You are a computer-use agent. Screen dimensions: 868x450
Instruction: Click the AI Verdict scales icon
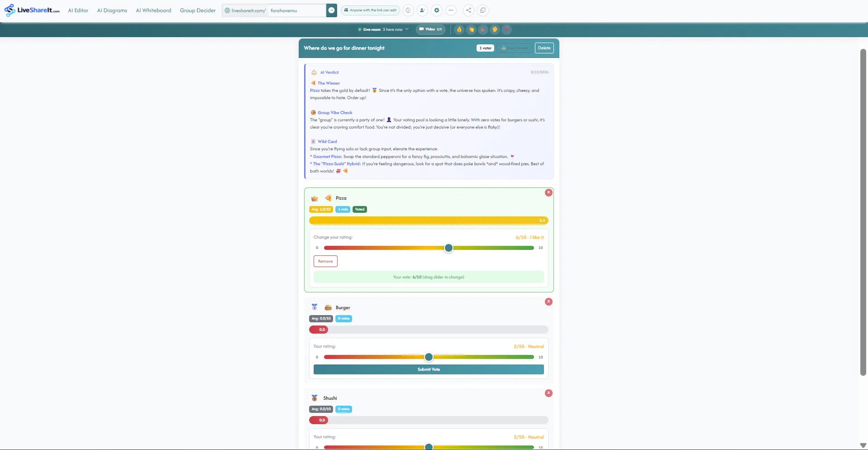coord(314,72)
